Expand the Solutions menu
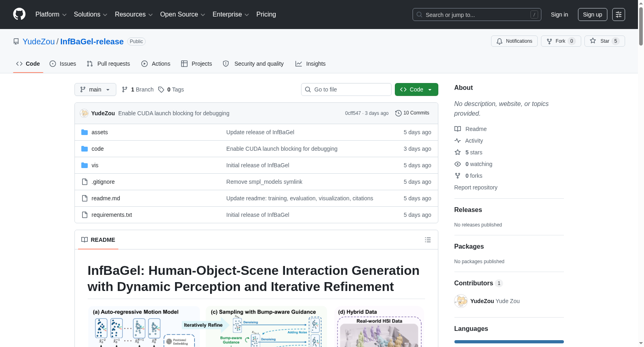 tap(91, 15)
